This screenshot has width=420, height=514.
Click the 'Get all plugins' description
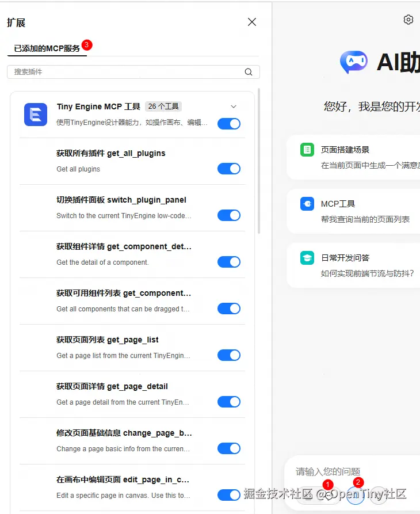pyautogui.click(x=78, y=169)
